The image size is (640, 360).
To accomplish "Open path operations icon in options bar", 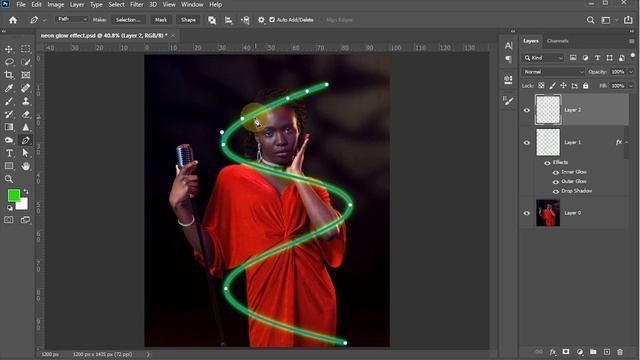I will click(212, 20).
